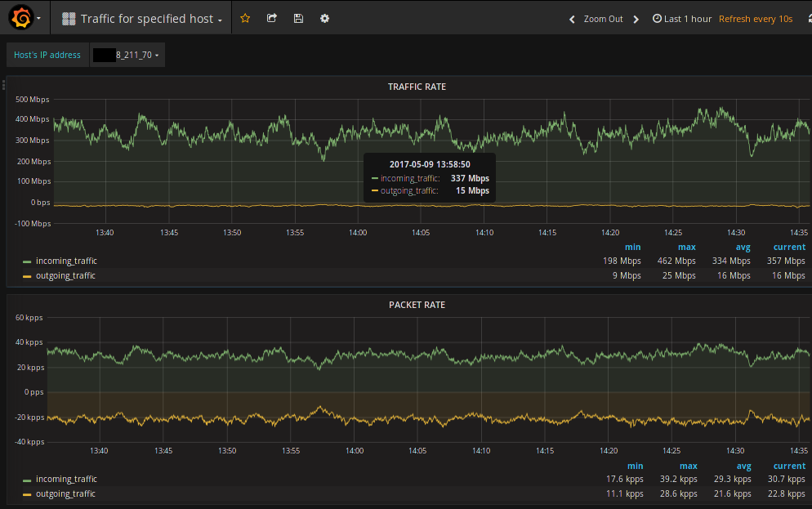This screenshot has width=812, height=509.
Task: Open the TRAFFIC RATE panel title menu
Action: pyautogui.click(x=417, y=87)
